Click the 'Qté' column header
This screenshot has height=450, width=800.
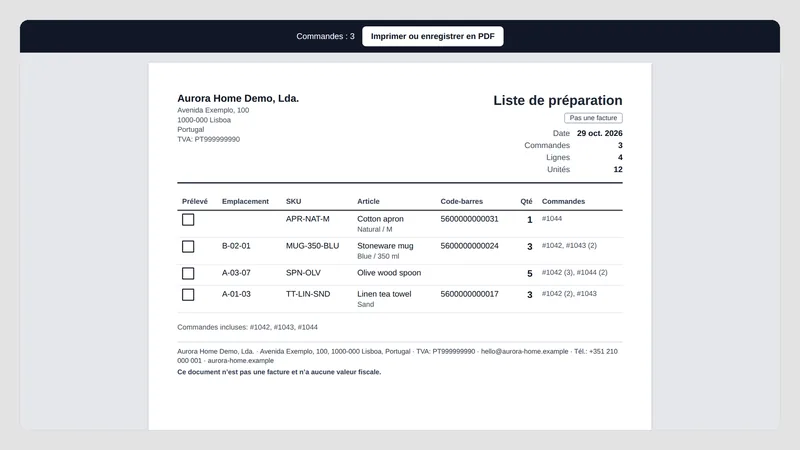click(x=526, y=202)
